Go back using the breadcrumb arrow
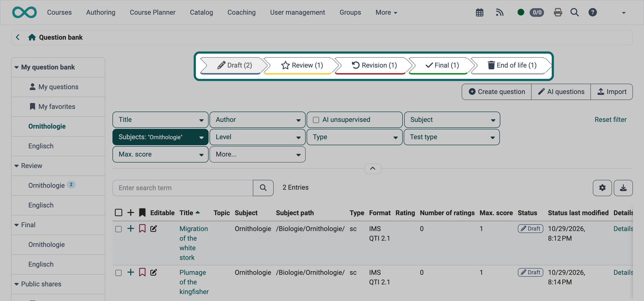 coord(18,38)
